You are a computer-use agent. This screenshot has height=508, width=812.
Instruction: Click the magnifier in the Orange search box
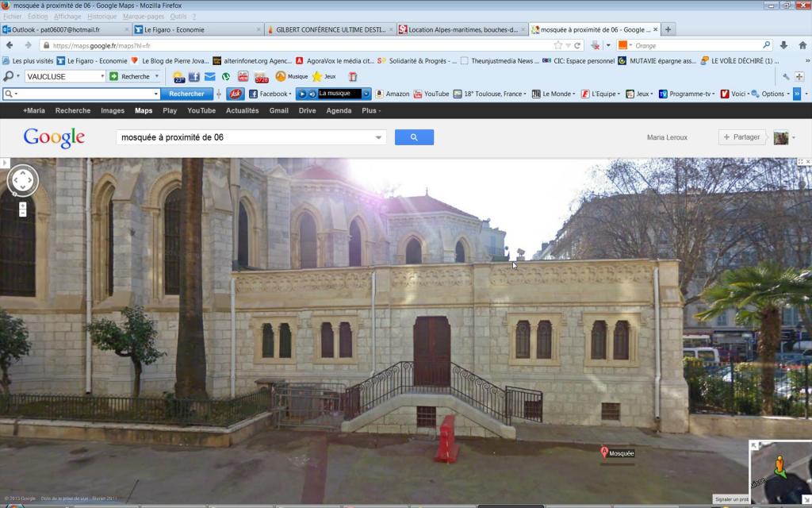point(767,45)
